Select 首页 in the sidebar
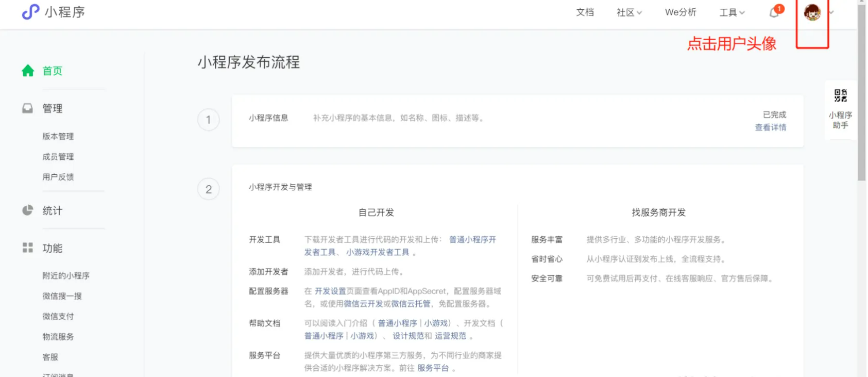The image size is (868, 377). 52,71
